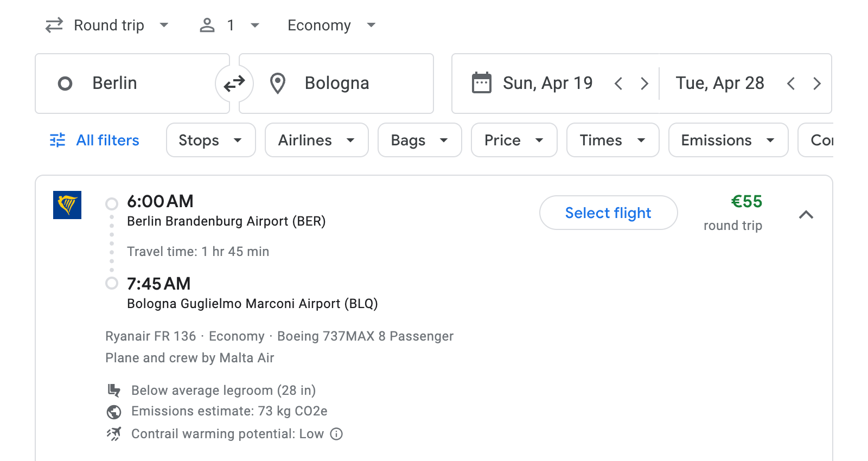
Task: Advance the return date with the next arrow
Action: [x=817, y=84]
